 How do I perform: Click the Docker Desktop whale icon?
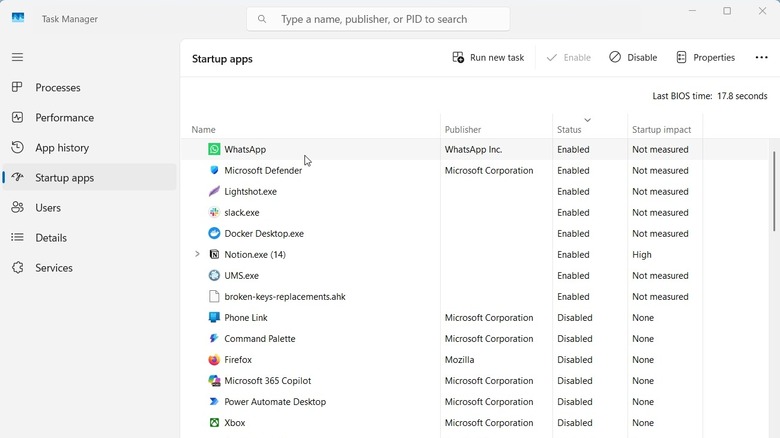[x=214, y=233]
